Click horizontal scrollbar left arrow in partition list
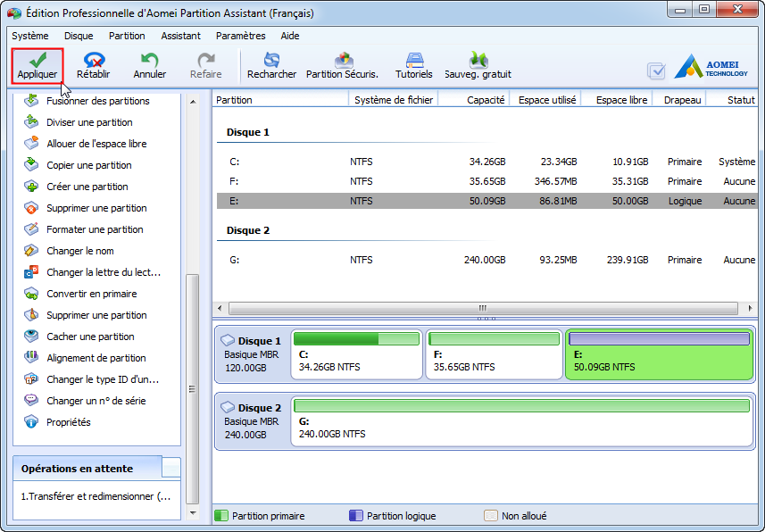 pyautogui.click(x=220, y=309)
